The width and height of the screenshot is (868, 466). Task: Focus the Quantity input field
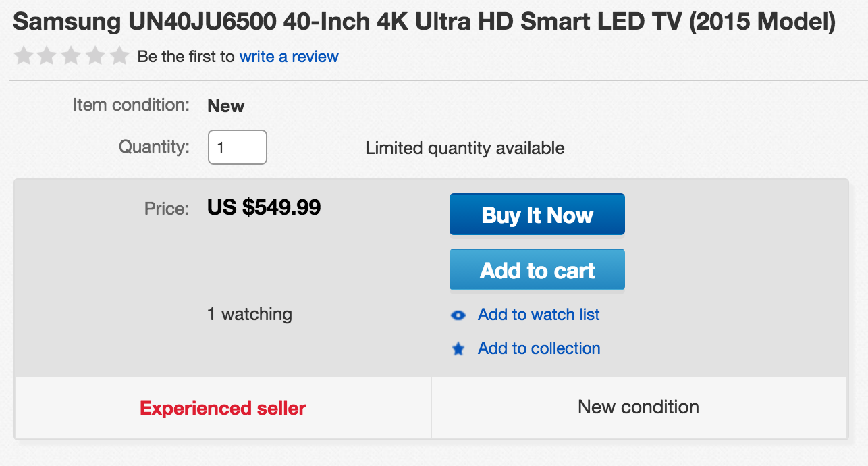coord(237,147)
